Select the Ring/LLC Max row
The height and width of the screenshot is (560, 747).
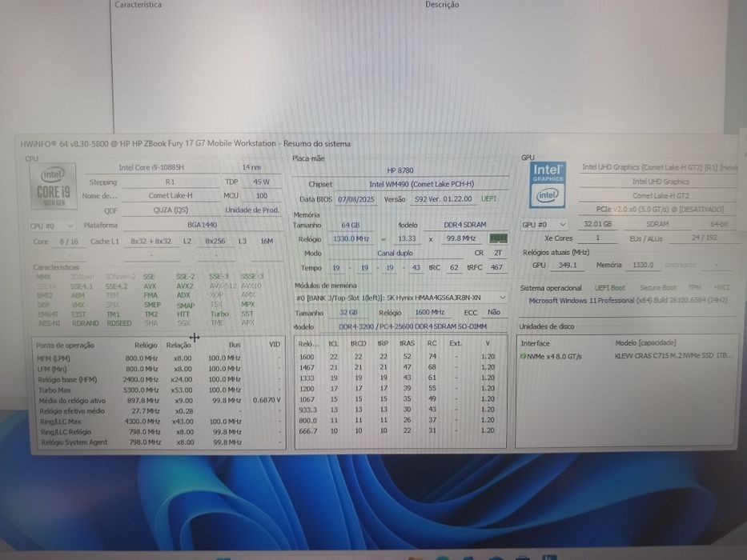tap(159, 422)
